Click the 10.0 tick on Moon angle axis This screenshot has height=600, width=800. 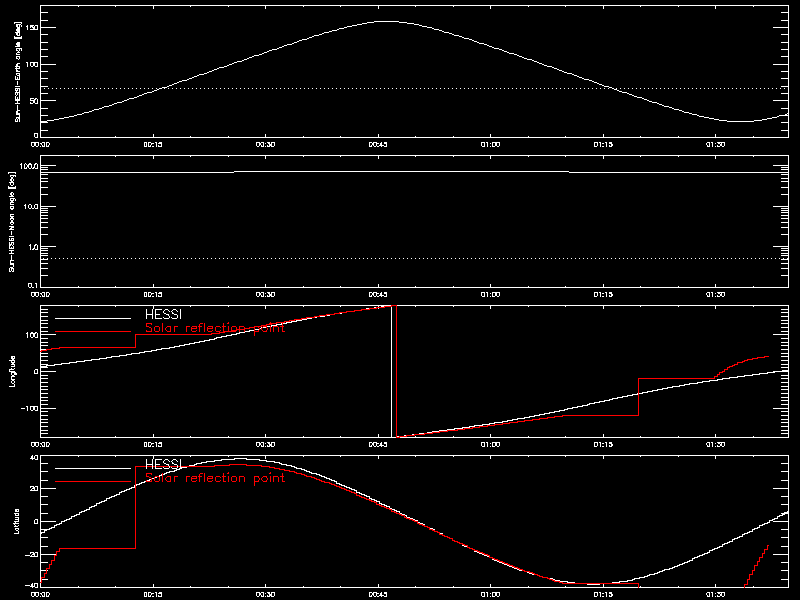31,207
